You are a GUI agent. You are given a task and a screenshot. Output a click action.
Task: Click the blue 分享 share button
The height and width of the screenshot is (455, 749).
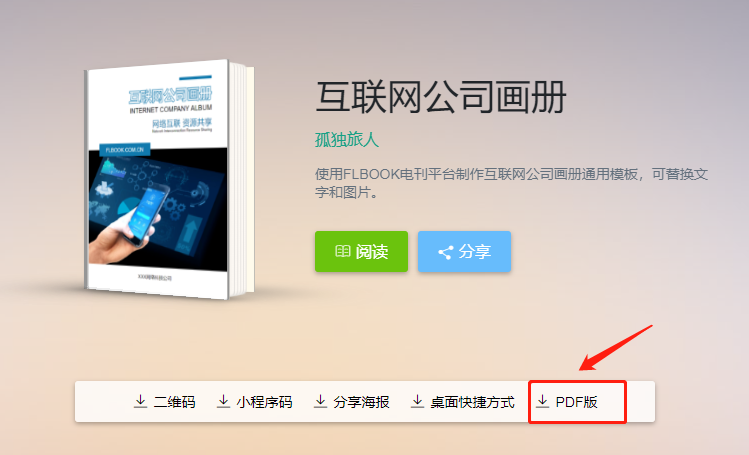pyautogui.click(x=464, y=252)
